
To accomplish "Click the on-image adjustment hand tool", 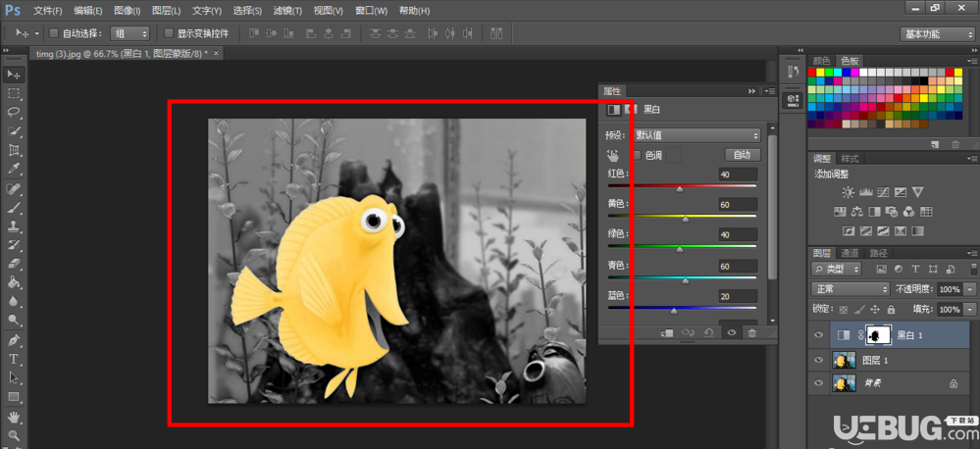I will [611, 156].
